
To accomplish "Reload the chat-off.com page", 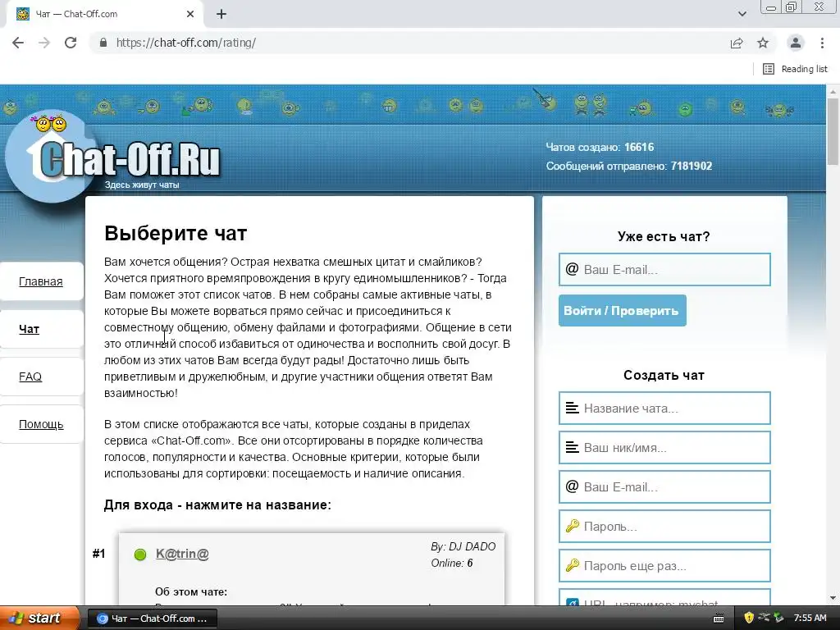I will (x=71, y=43).
